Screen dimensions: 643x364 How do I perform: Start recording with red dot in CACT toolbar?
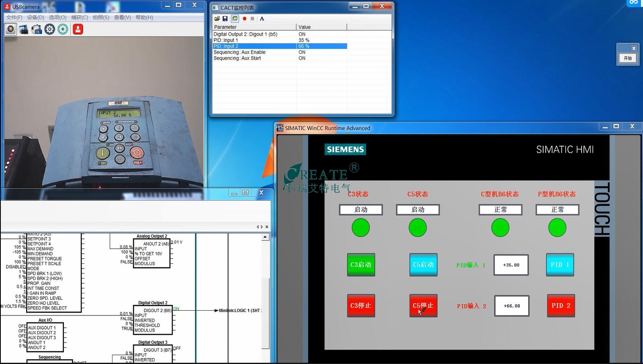point(244,18)
